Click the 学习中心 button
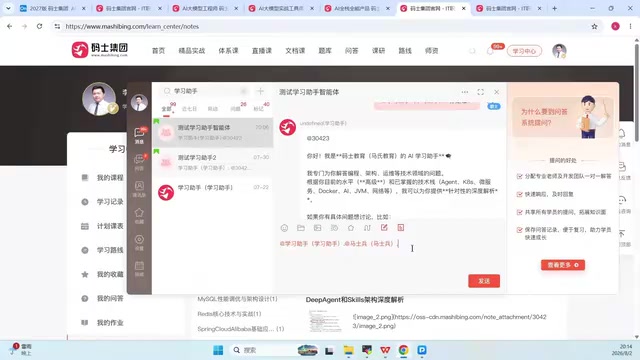The height and width of the screenshot is (360, 640). 524,51
